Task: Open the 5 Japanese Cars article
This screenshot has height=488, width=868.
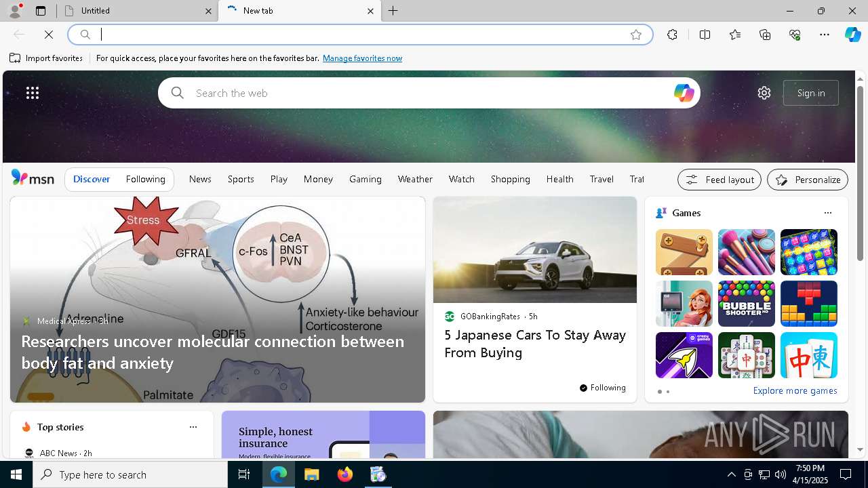Action: coord(535,344)
